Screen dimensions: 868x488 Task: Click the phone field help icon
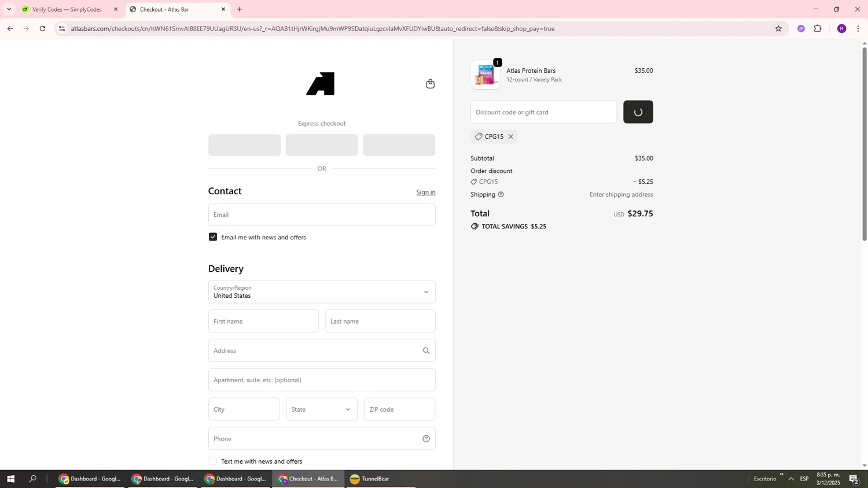426,439
